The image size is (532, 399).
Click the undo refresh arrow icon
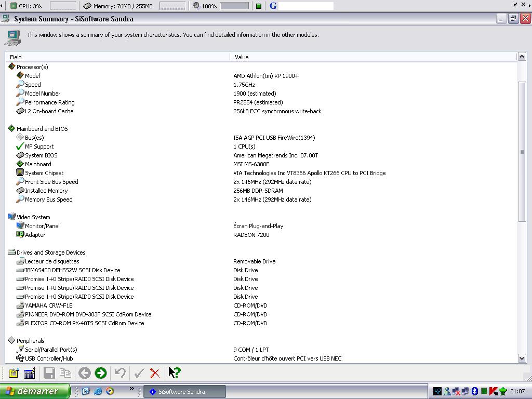120,373
